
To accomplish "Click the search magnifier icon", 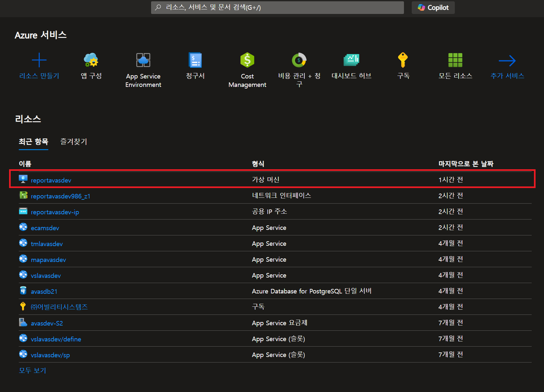I will point(158,7).
